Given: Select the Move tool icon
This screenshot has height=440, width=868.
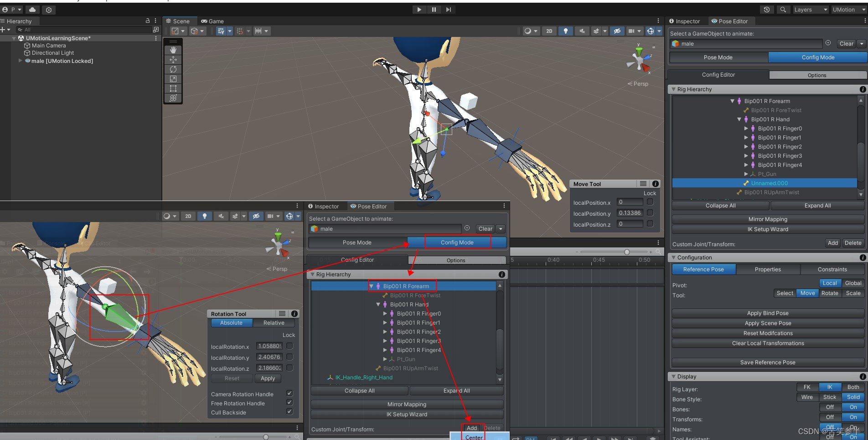Looking at the screenshot, I should coord(173,60).
